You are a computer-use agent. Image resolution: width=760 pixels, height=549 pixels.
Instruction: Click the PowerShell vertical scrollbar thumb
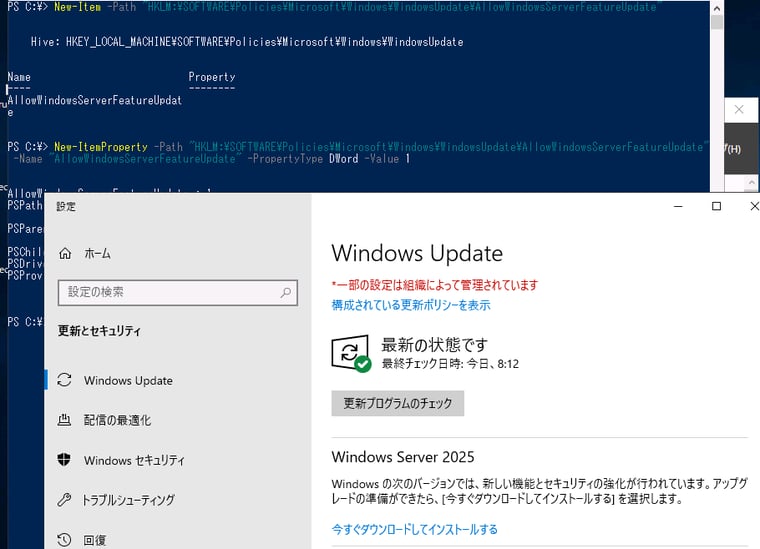click(x=717, y=23)
